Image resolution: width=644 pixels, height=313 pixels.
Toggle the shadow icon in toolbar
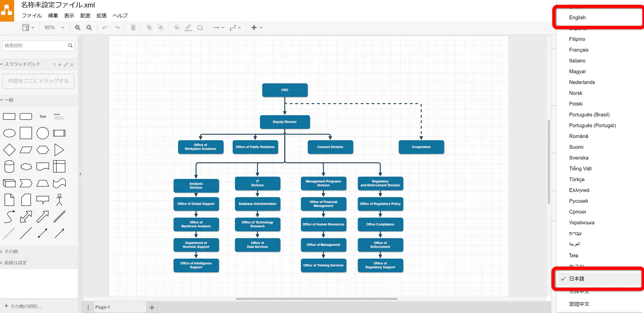point(200,28)
